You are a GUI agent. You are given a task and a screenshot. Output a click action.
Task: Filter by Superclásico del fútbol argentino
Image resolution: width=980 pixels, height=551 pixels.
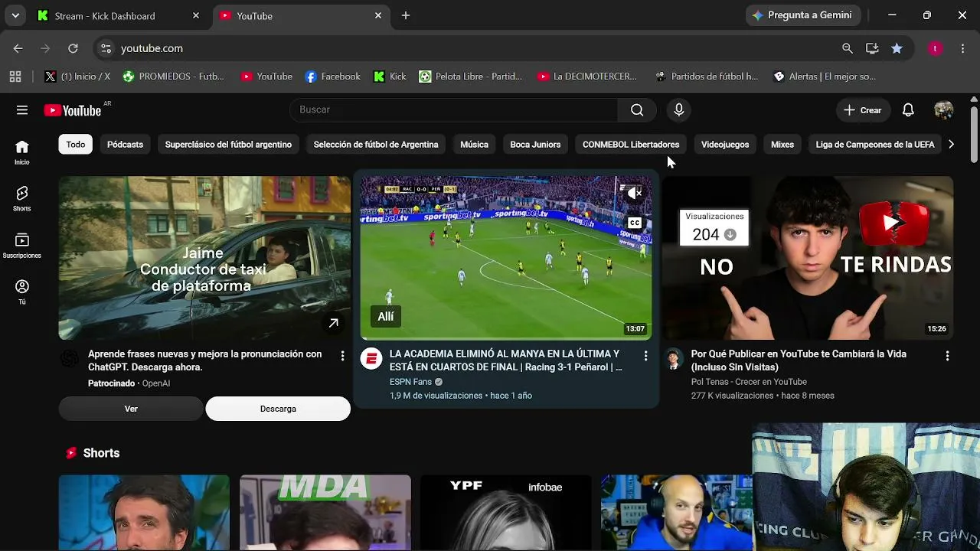tap(228, 145)
